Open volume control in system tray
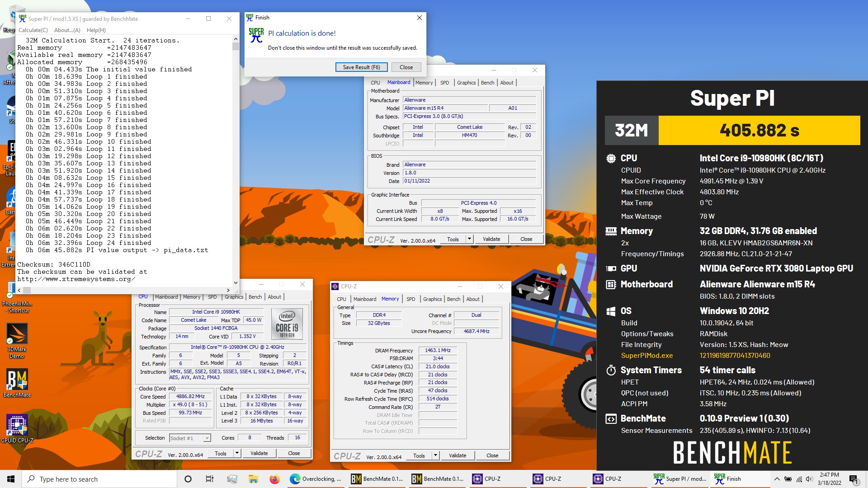The width and height of the screenshot is (868, 488). tap(809, 479)
